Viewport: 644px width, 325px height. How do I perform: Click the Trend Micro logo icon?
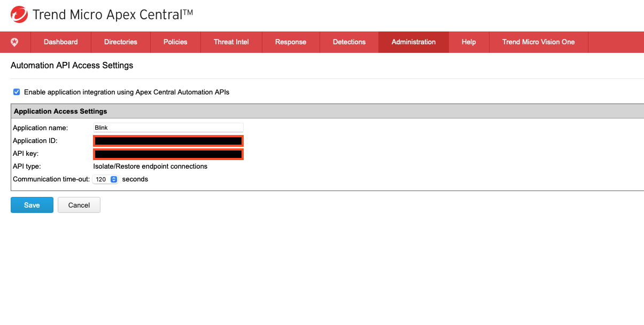click(x=19, y=14)
